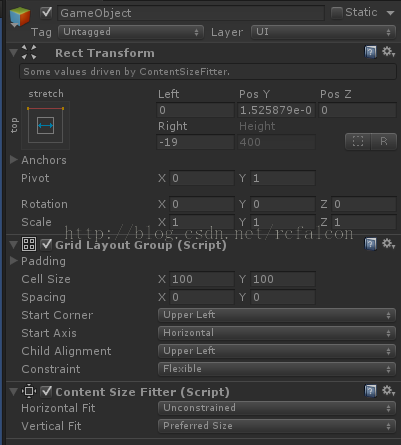Click the Rect Transform header title

(105, 53)
